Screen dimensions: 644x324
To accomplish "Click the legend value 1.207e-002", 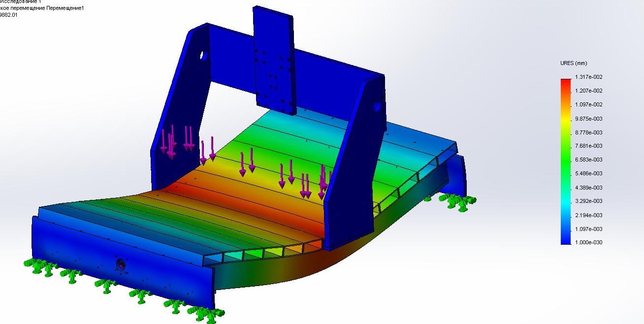I will pyautogui.click(x=588, y=91).
